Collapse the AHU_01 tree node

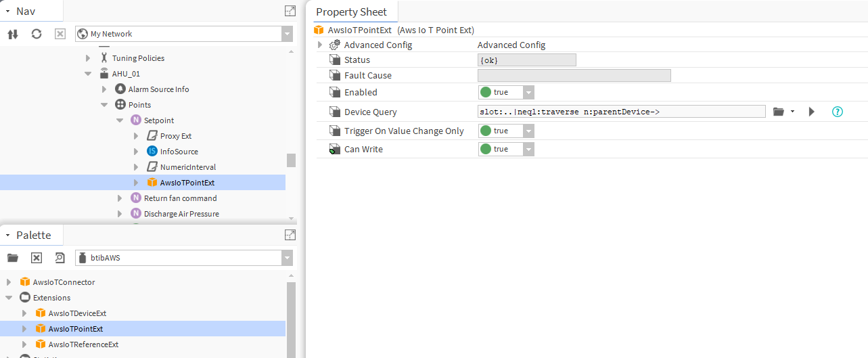pos(88,74)
